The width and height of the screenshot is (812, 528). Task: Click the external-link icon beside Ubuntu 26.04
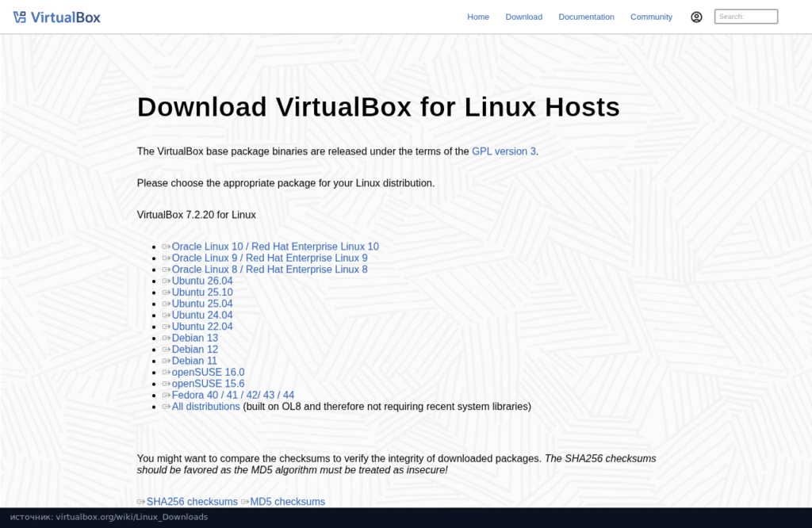[x=167, y=281]
